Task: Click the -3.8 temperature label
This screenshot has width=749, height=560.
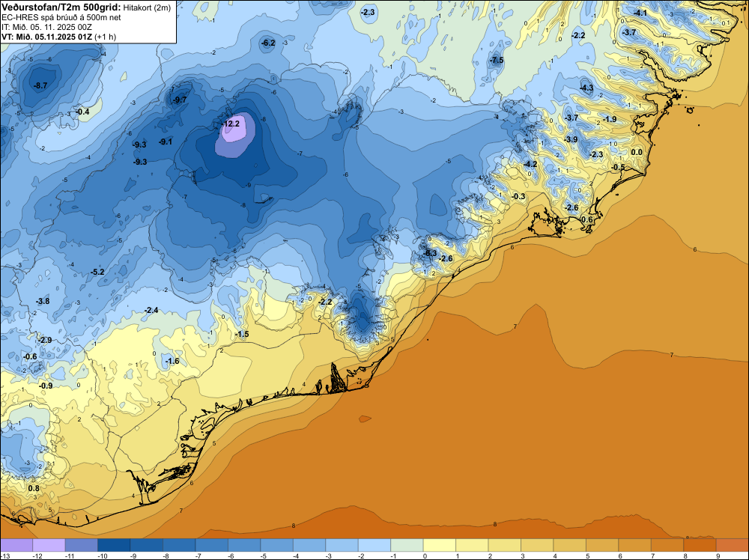Action: pos(43,301)
